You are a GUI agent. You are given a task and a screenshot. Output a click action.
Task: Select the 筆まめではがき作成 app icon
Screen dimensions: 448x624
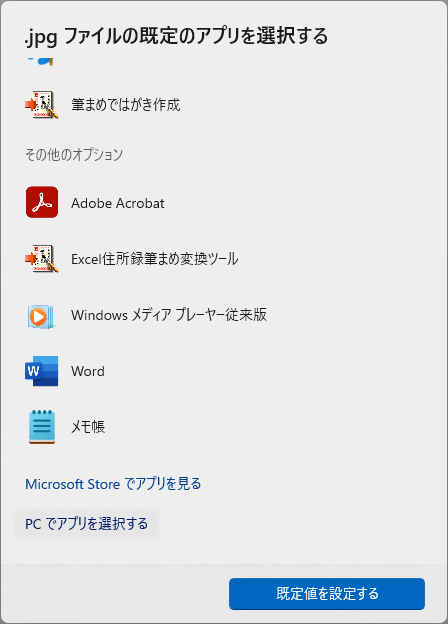pos(42,105)
